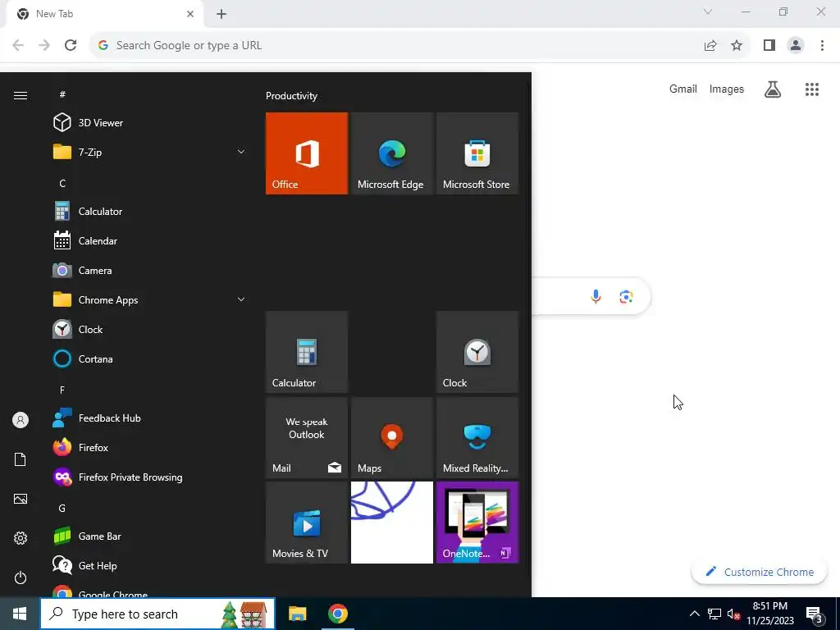Click the G letter group header
Viewport: 840px width, 630px height.
[x=62, y=508]
